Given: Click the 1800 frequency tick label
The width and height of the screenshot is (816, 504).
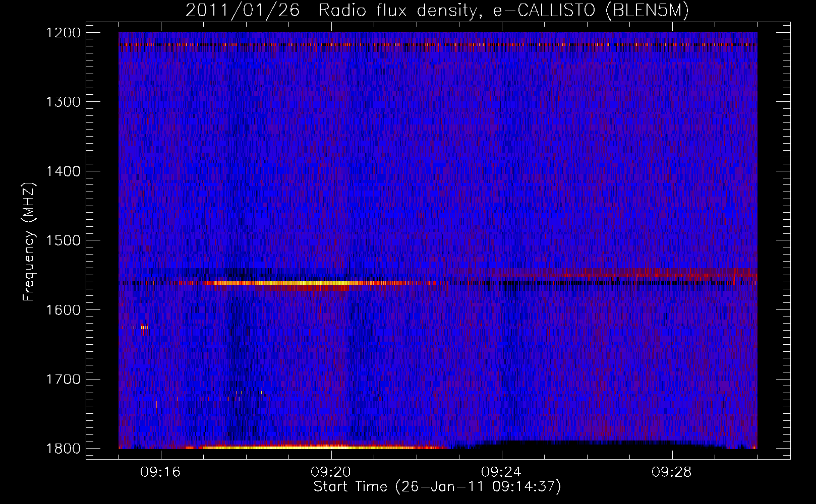Looking at the screenshot, I should coord(63,449).
